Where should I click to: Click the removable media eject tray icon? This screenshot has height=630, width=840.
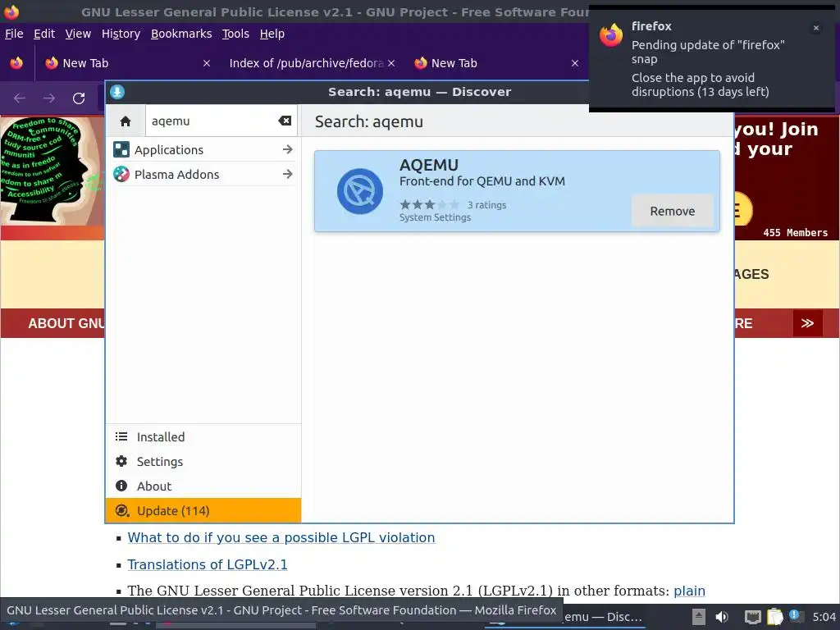(699, 617)
